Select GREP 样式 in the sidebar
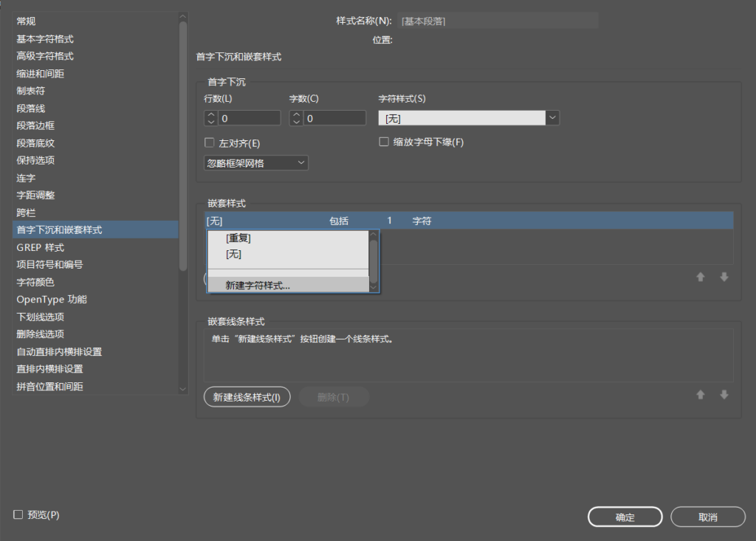Screen dimensions: 756x541 point(41,247)
